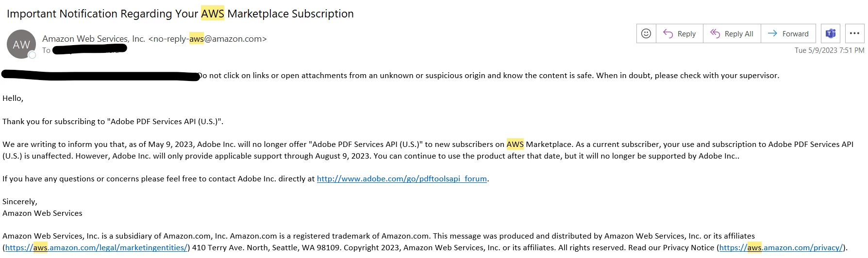Click the no-reply-aws@amazon.com sender address
This screenshot has width=868, height=258.
click(208, 39)
